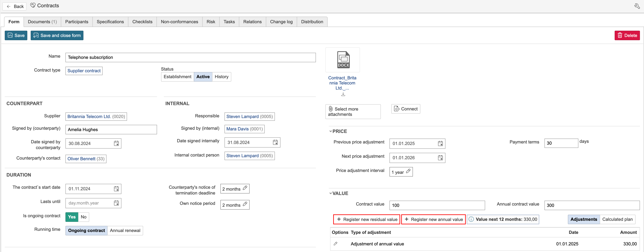This screenshot has height=252, width=644.
Task: Open the Documents (1) tab
Action: 43,22
